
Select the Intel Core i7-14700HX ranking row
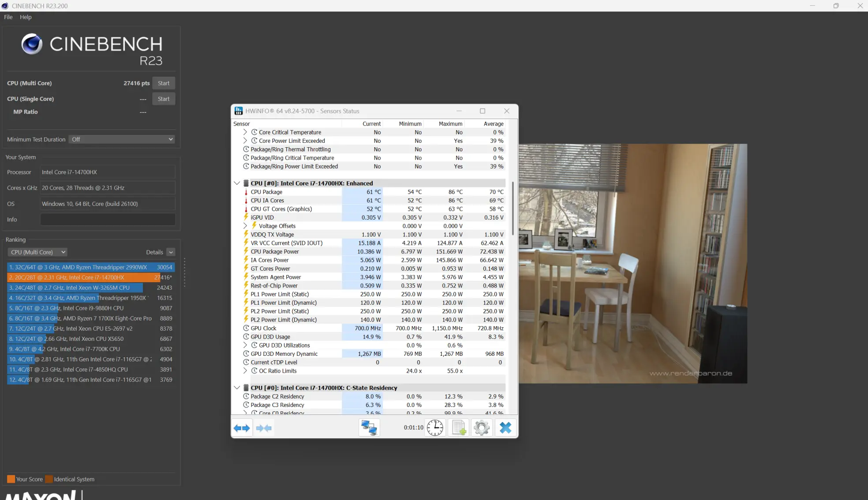[91, 277]
